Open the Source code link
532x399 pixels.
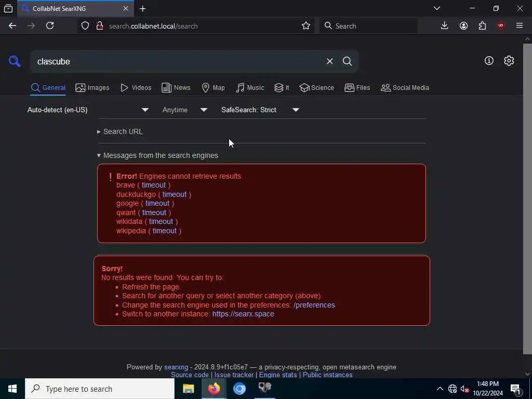(x=190, y=375)
